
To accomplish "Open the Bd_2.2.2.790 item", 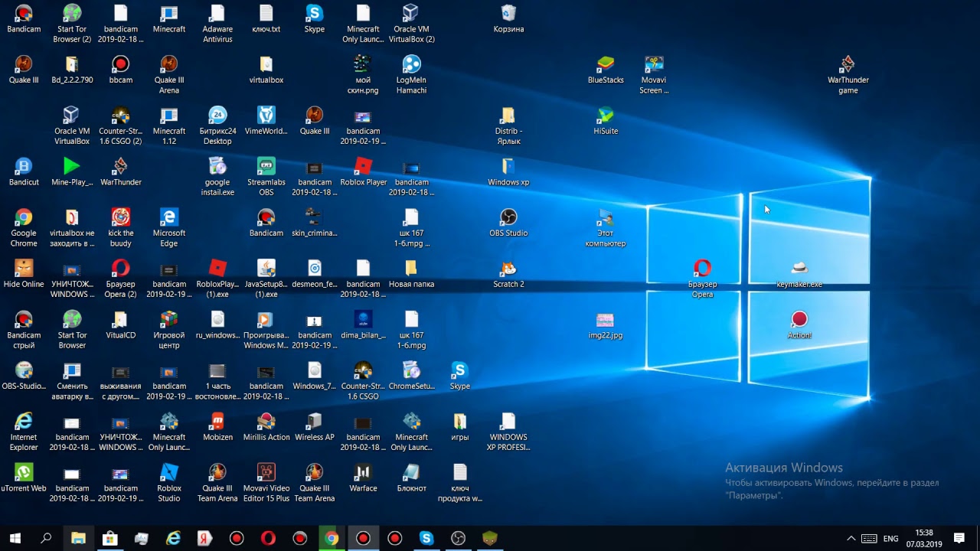I will coord(72,70).
